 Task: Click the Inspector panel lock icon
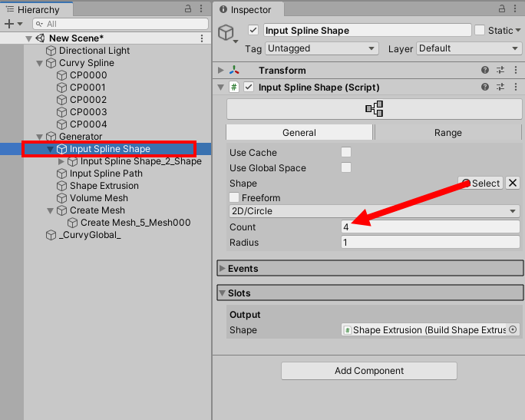click(501, 8)
